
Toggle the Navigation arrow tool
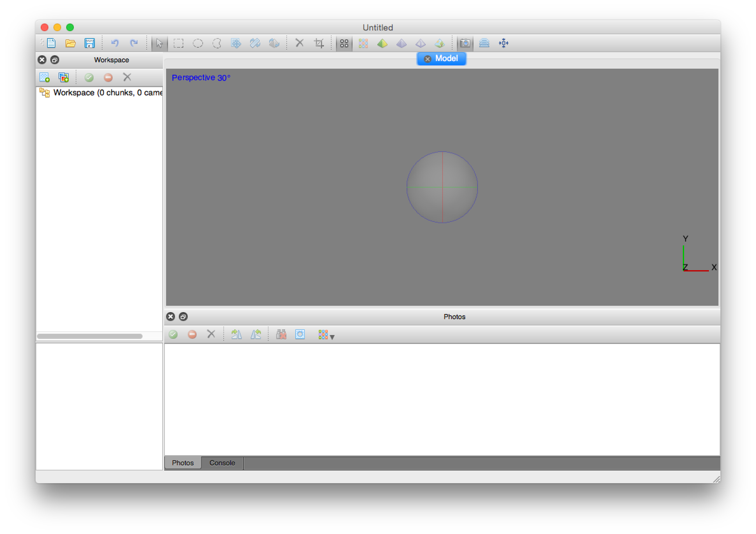coord(159,43)
